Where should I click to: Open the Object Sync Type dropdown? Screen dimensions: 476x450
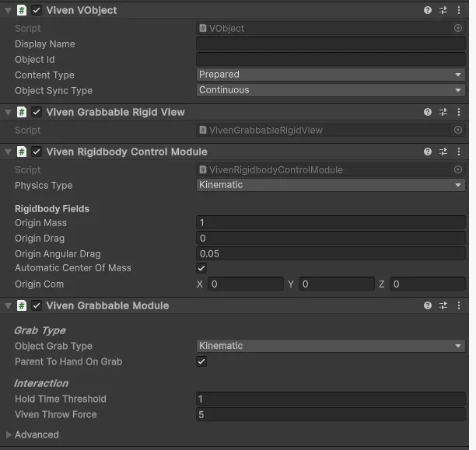tap(331, 90)
